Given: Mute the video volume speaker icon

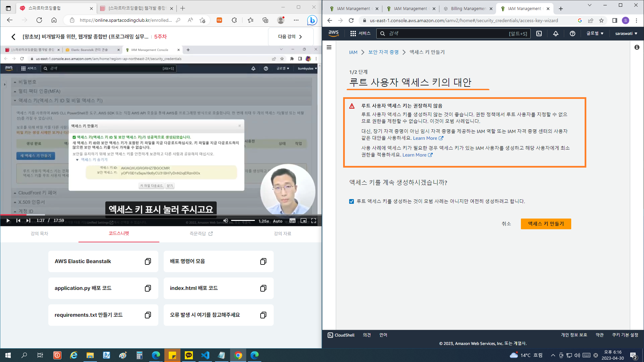Looking at the screenshot, I should [226, 221].
